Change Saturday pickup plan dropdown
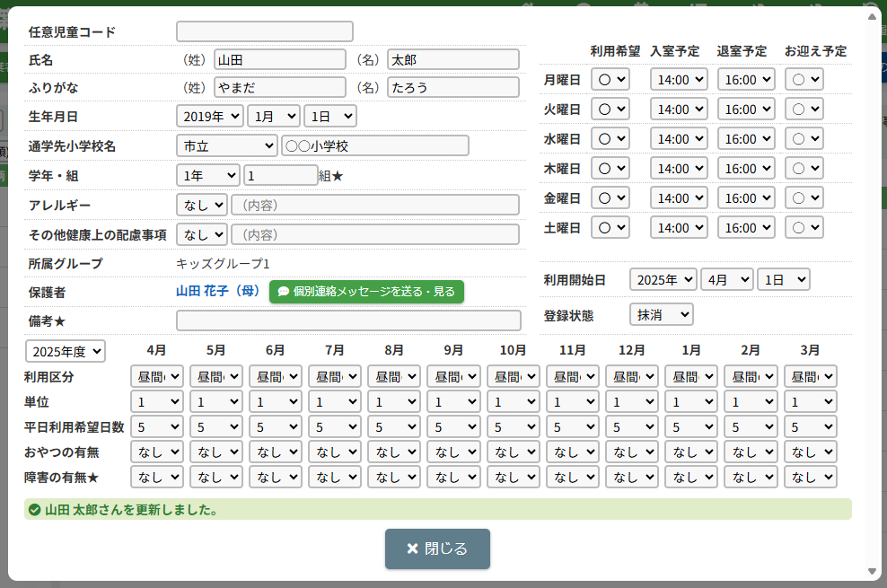 (804, 228)
